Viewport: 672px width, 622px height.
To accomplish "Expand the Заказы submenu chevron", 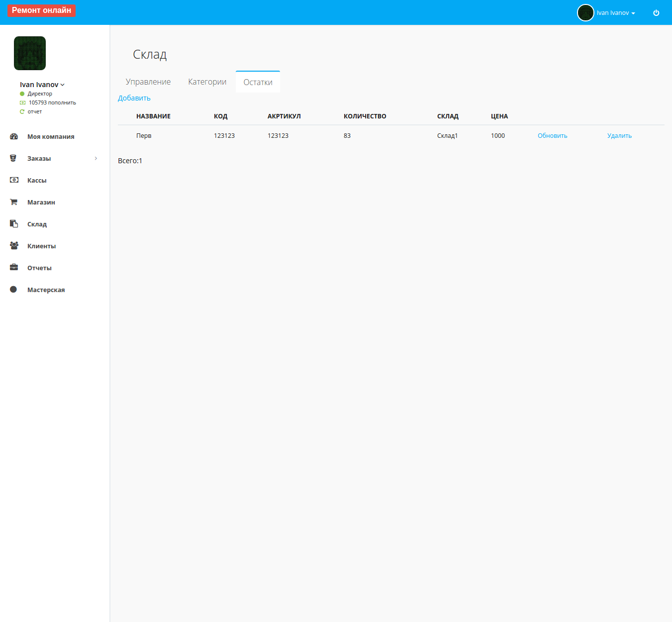I will (x=96, y=158).
